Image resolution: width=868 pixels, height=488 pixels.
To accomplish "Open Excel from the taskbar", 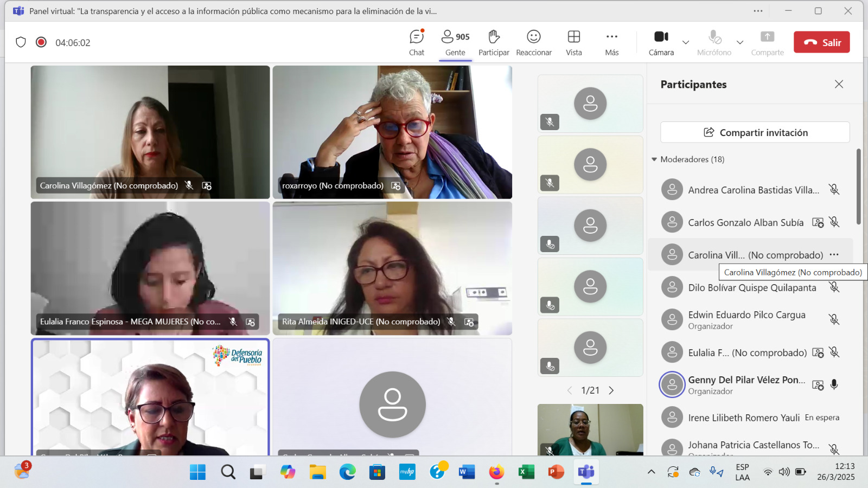I will click(526, 472).
